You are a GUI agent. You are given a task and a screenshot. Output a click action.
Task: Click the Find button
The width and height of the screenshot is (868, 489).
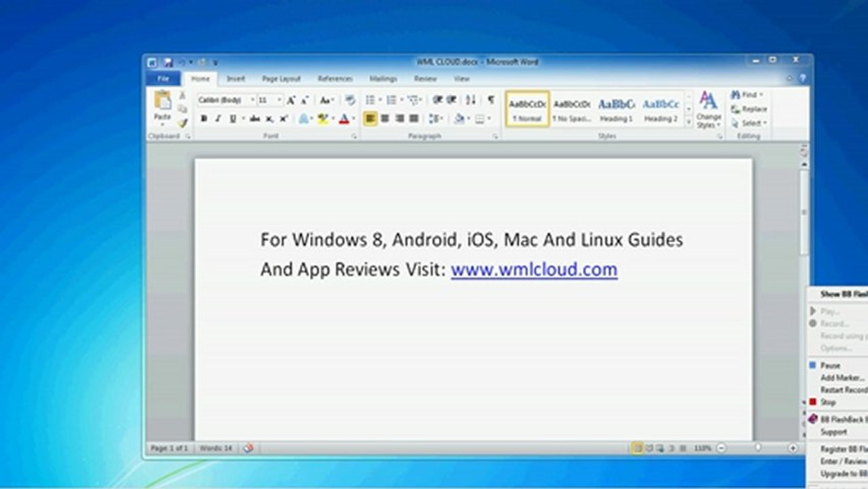[x=747, y=94]
